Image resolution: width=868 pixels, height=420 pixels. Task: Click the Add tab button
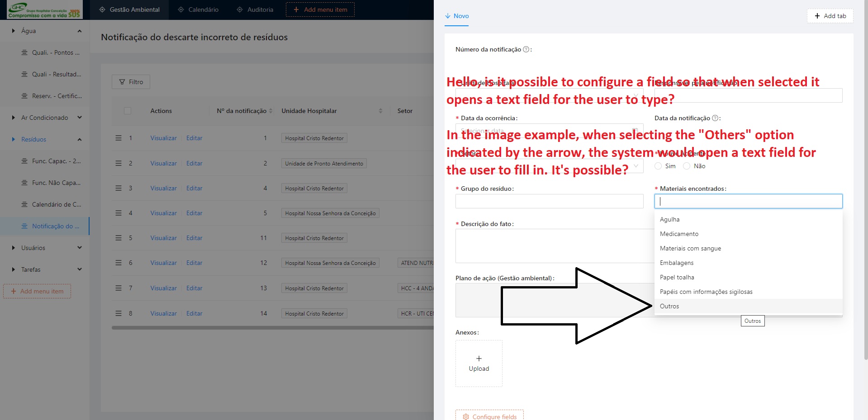tap(830, 15)
